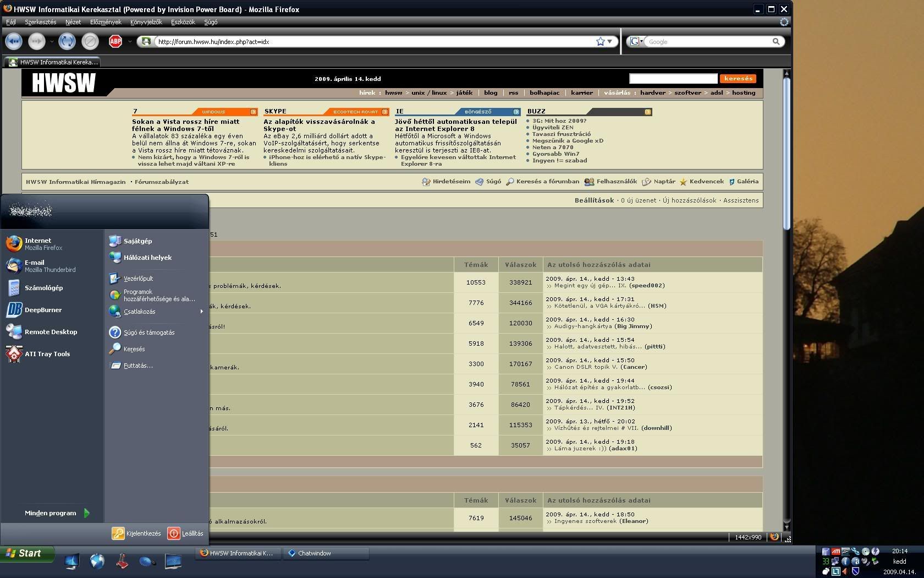Screen dimensions: 924x578
Task: Click the Firefox address bar URL field
Action: pyautogui.click(x=374, y=41)
